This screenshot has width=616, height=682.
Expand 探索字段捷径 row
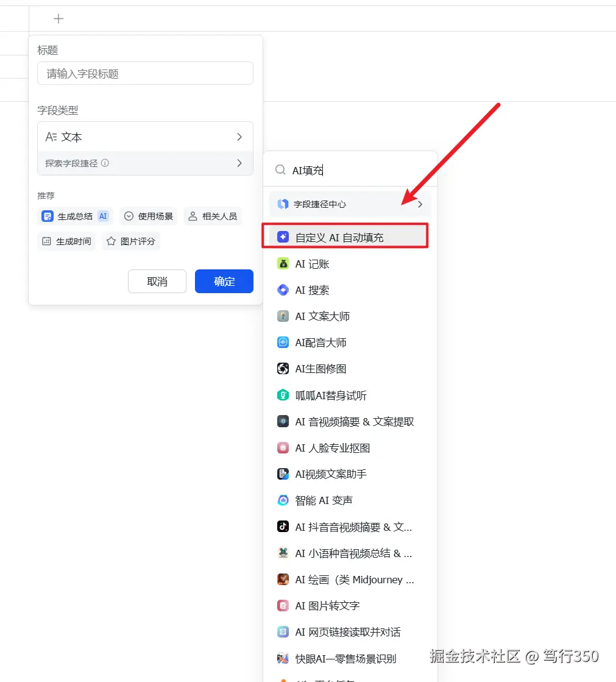[x=145, y=163]
